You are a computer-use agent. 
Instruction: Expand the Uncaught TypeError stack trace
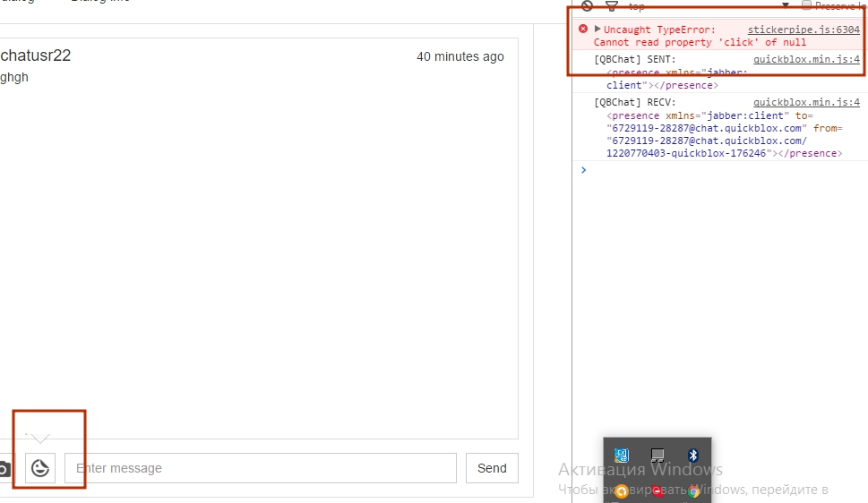[597, 29]
